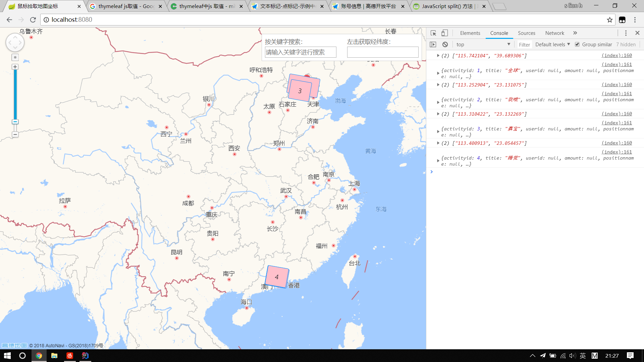644x362 pixels.
Task: Toggle the Group similar checkbox
Action: coord(577,44)
